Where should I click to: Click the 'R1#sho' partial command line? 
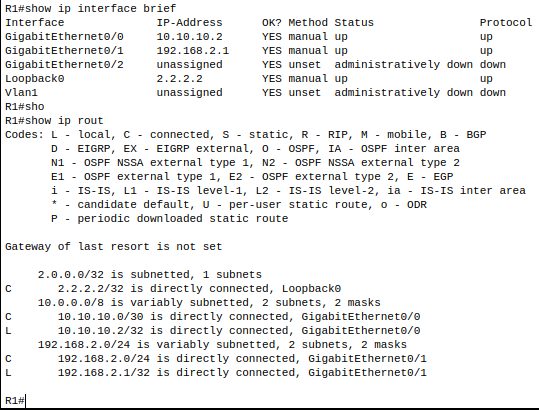coord(24,107)
